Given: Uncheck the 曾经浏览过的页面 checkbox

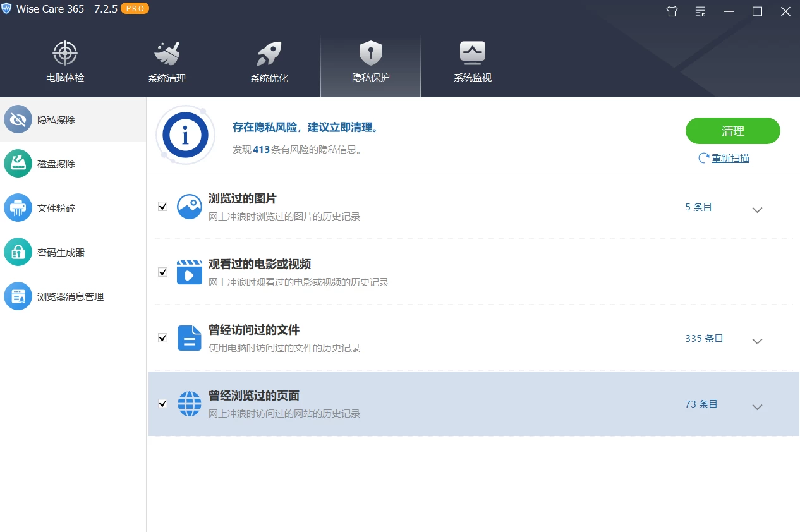Looking at the screenshot, I should coord(162,404).
